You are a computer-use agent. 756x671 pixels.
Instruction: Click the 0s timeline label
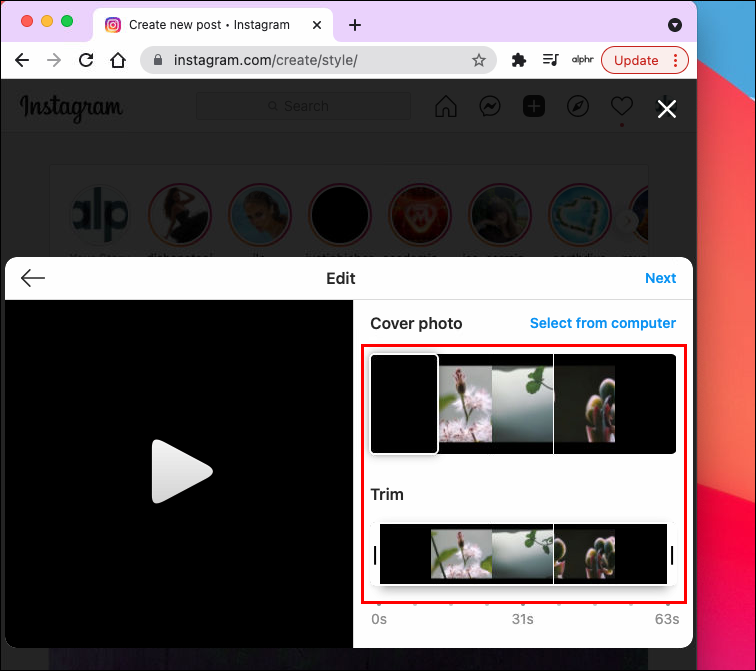tap(379, 619)
